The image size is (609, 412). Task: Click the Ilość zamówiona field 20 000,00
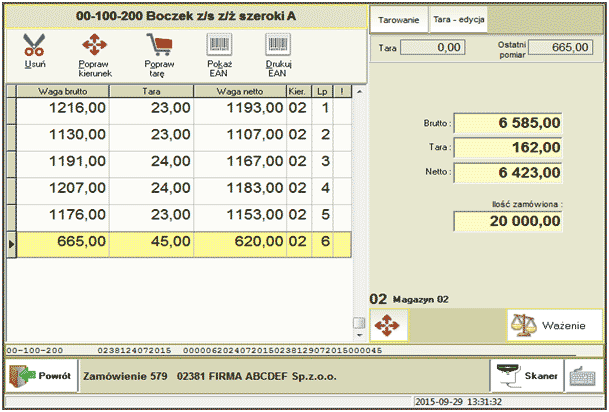[x=508, y=221]
